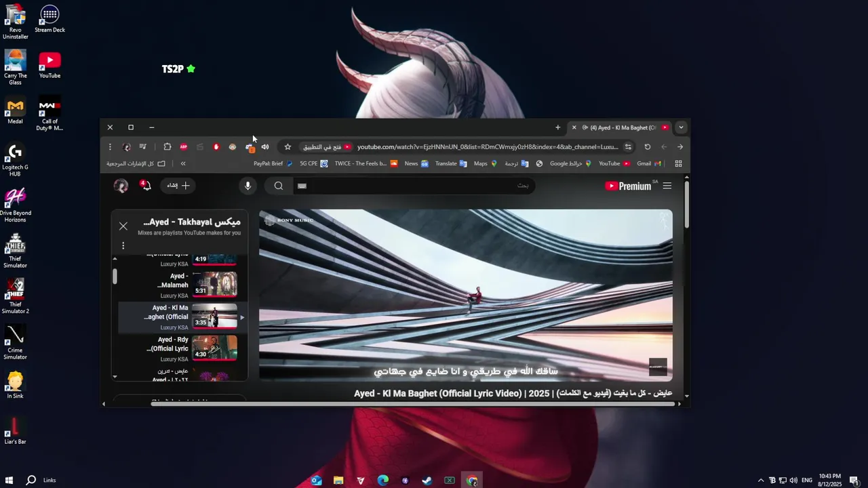Click the 4:19 video thumbnail in mix

pos(214,260)
